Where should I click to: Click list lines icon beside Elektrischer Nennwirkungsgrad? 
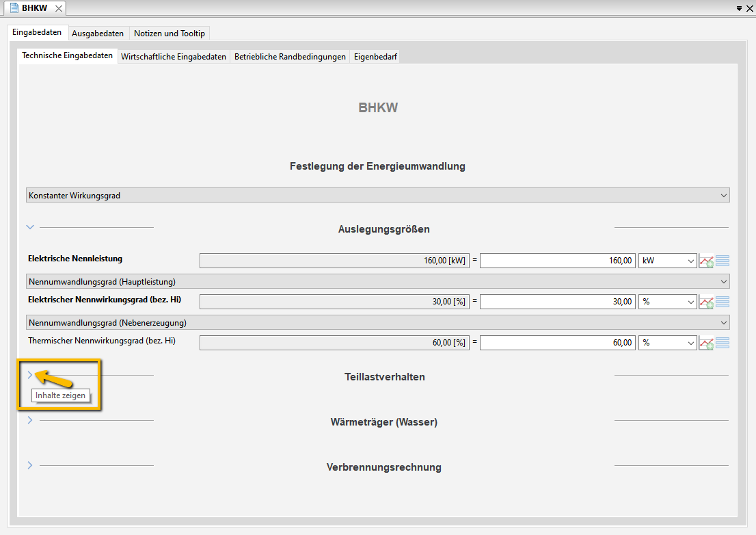point(723,302)
